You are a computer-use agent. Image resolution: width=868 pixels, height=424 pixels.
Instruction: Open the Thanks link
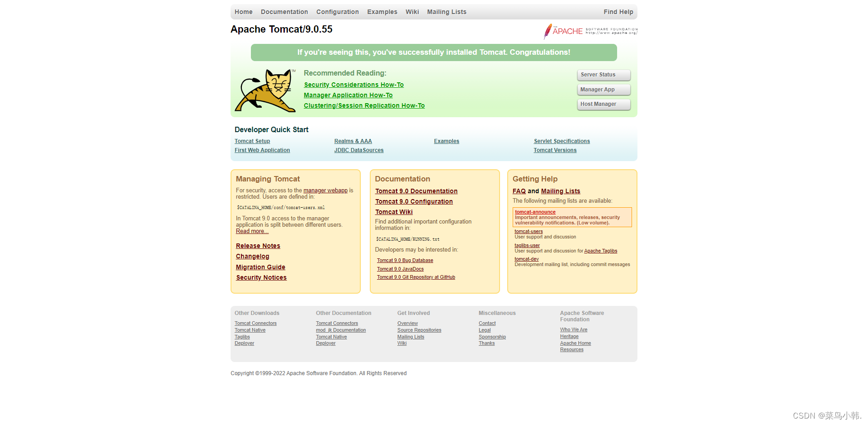pos(486,343)
